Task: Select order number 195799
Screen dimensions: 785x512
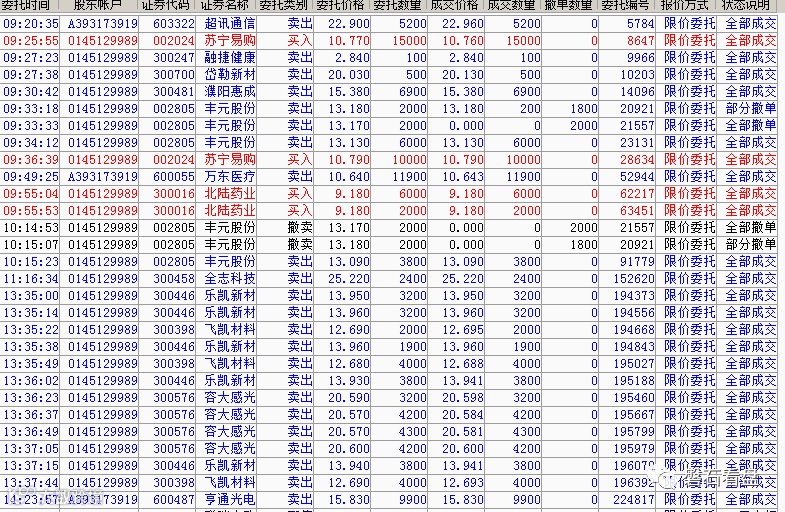Action: [634, 432]
